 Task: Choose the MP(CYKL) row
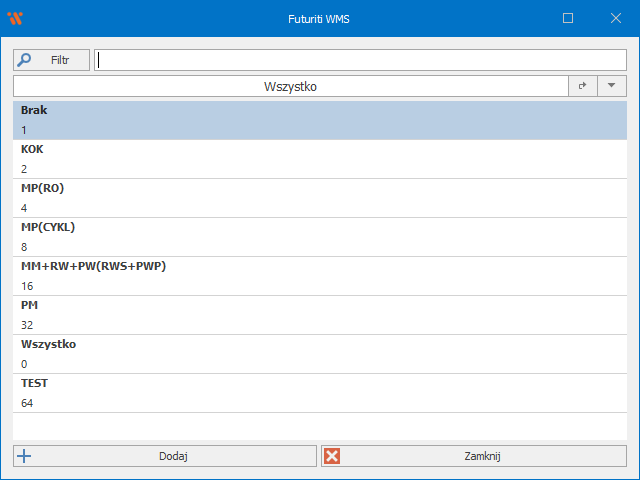coord(319,237)
